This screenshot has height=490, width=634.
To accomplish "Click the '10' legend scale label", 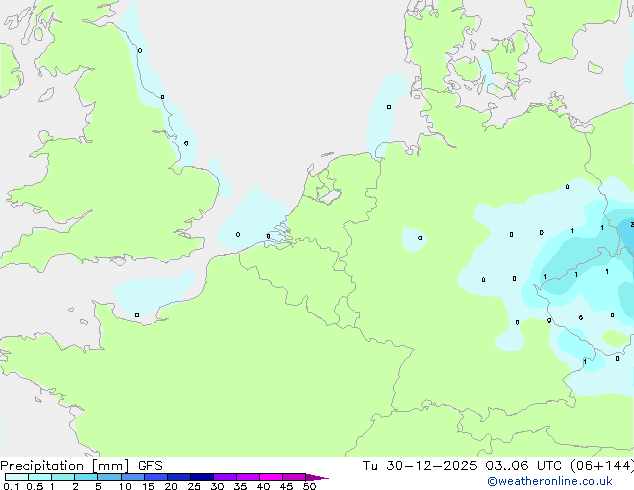I will 125,486.
